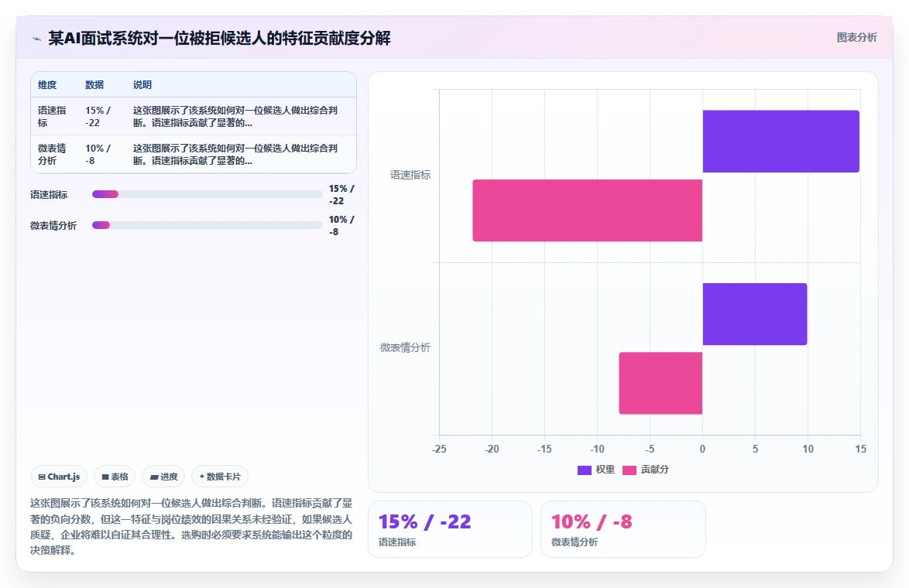Toggle the 贡献分 legend swatch
The image size is (909, 588).
point(629,470)
